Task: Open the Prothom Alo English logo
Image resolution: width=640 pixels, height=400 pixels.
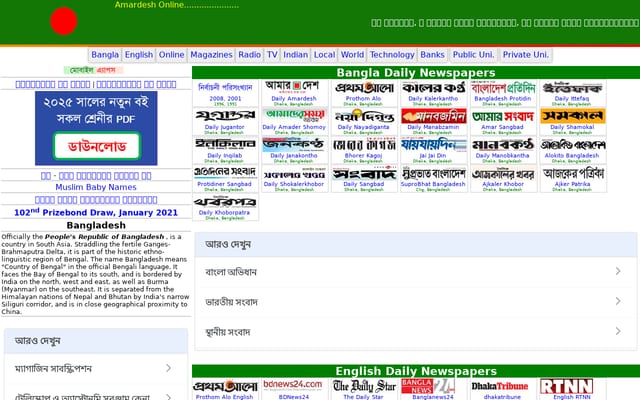Action: point(225,386)
